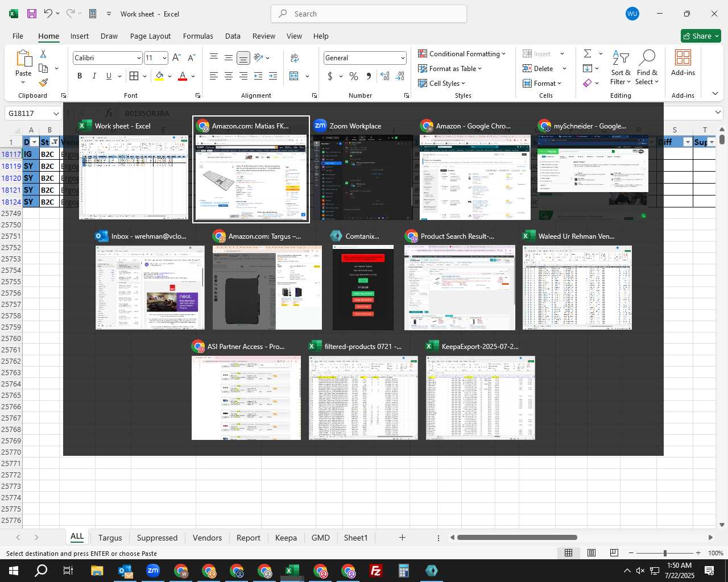Select the Zoom Workplace window thumbnail
This screenshot has height=582, width=728.
coord(363,169)
